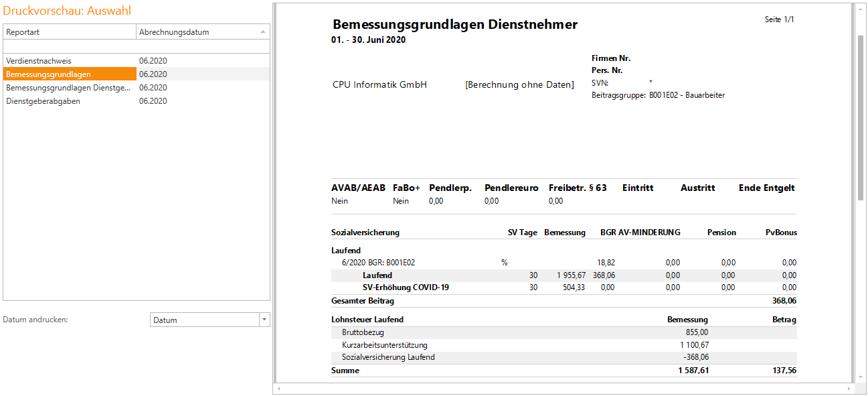Click the 06.2020 date of Verdienstnachweis
The height and width of the screenshot is (396, 868).
(153, 61)
